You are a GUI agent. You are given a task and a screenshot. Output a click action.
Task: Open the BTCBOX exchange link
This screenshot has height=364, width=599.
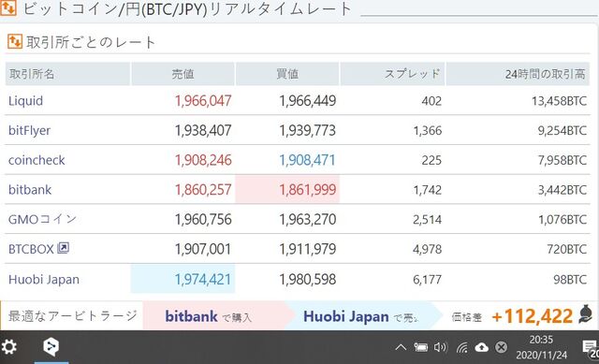point(31,249)
